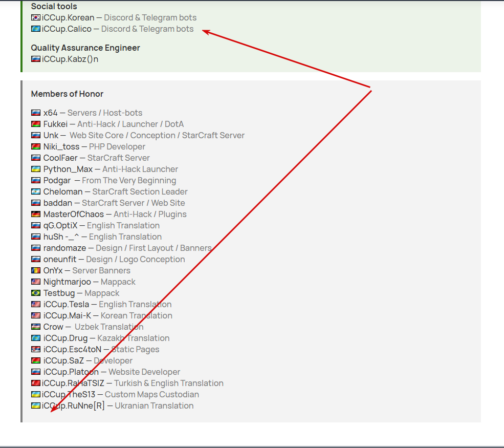
Task: Click the flag icon next to Unk
Action: pyautogui.click(x=36, y=135)
